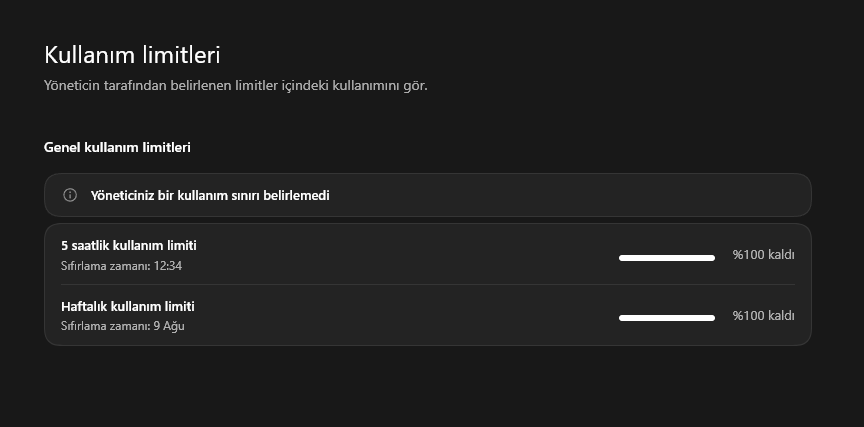
Task: Click the 'Sıfırlama zamanı: 12:34' text
Action: [x=121, y=266]
